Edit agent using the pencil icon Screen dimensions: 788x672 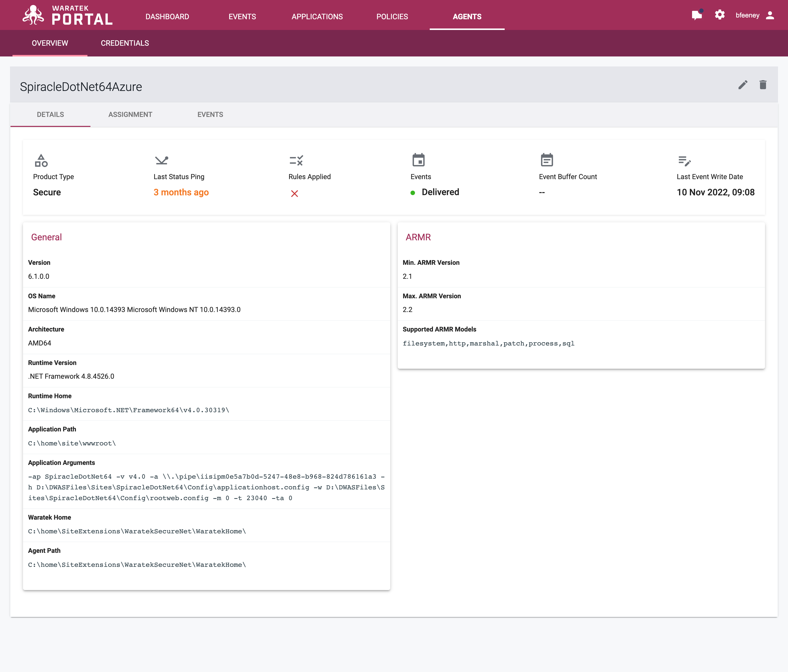[743, 85]
